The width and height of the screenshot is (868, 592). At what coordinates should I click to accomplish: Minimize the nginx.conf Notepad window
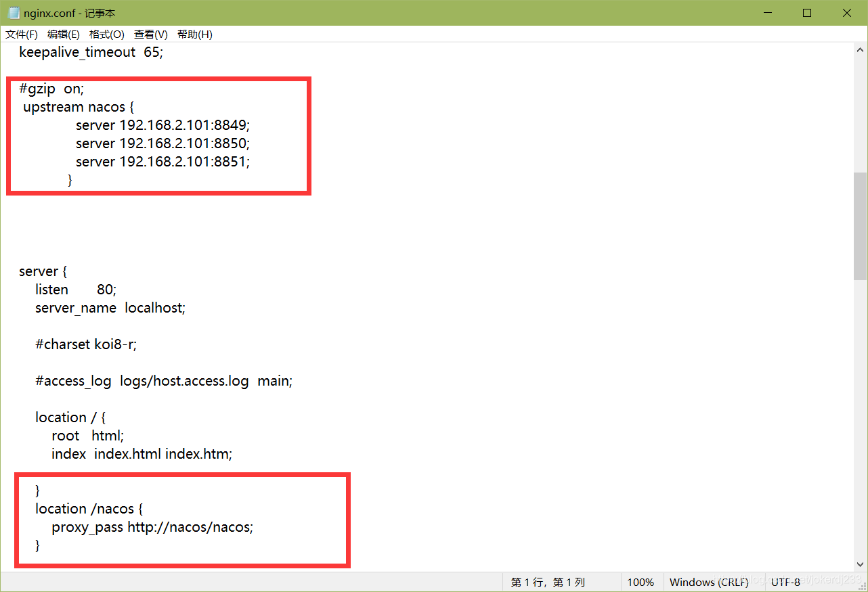(768, 13)
